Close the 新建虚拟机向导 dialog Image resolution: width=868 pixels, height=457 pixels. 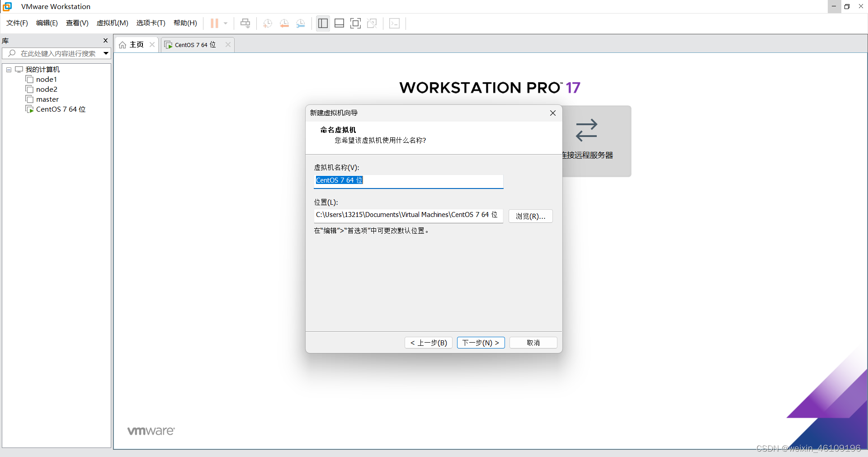click(x=553, y=113)
